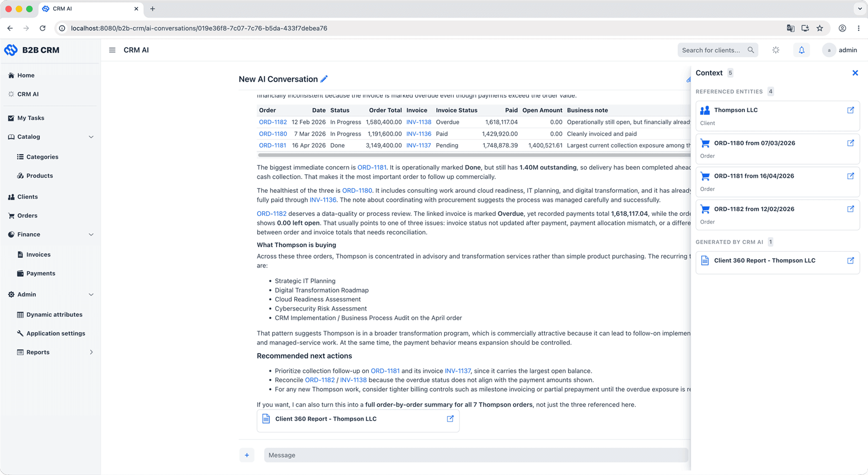Reload the browser page

coord(43,28)
